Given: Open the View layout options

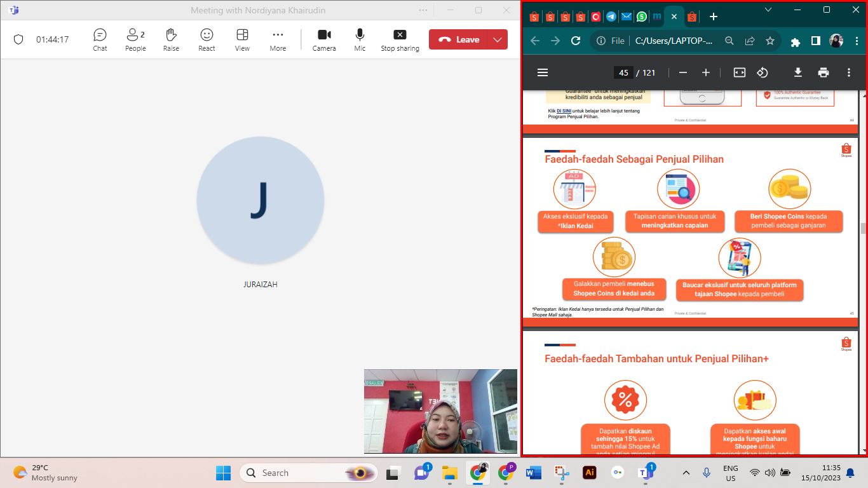Looking at the screenshot, I should pos(242,39).
